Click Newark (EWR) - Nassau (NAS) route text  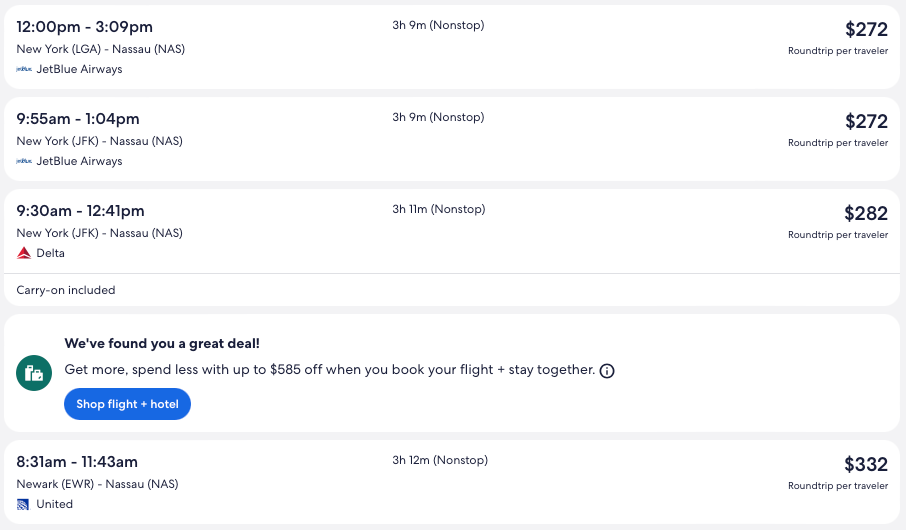[x=97, y=484]
